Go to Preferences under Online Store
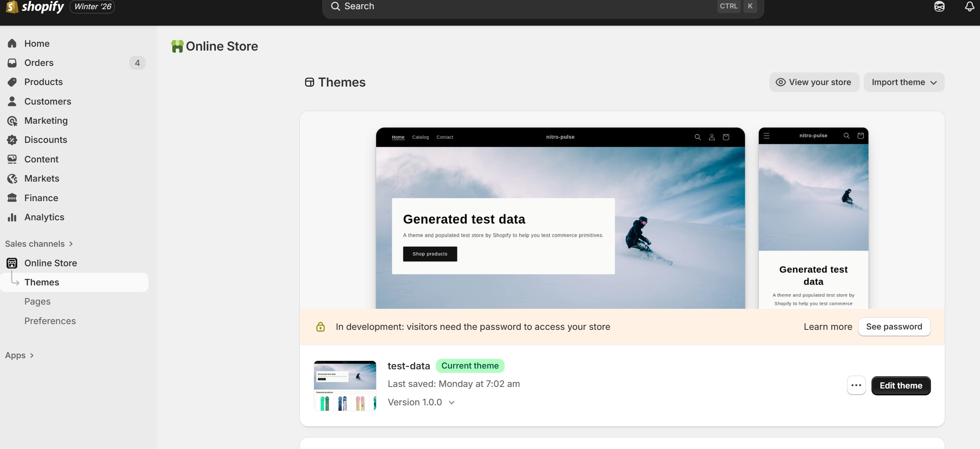The image size is (980, 449). (50, 321)
